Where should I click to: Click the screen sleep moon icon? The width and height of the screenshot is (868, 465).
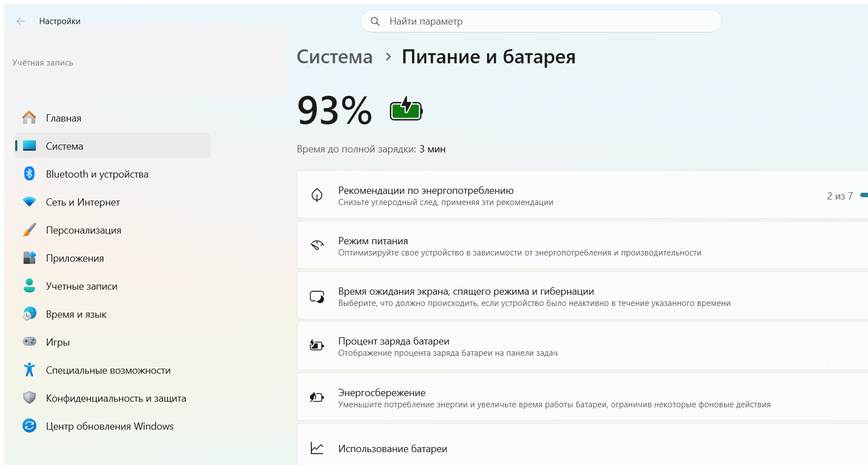tap(317, 296)
